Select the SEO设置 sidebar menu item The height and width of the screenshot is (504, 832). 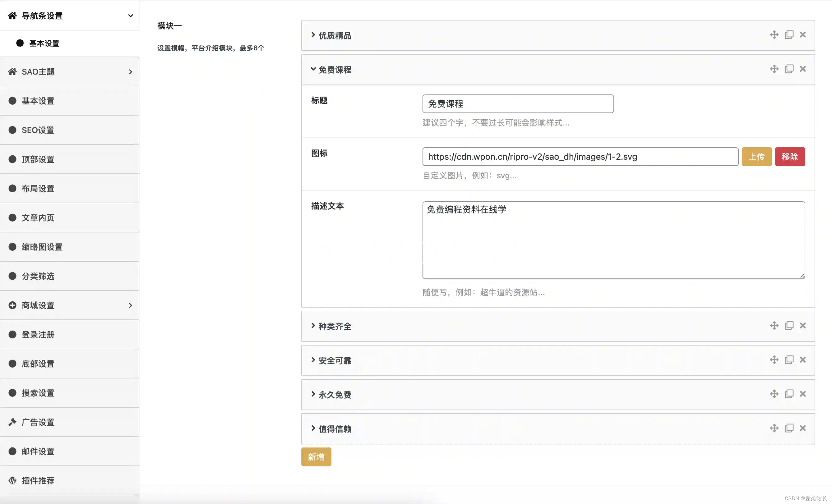[x=38, y=130]
